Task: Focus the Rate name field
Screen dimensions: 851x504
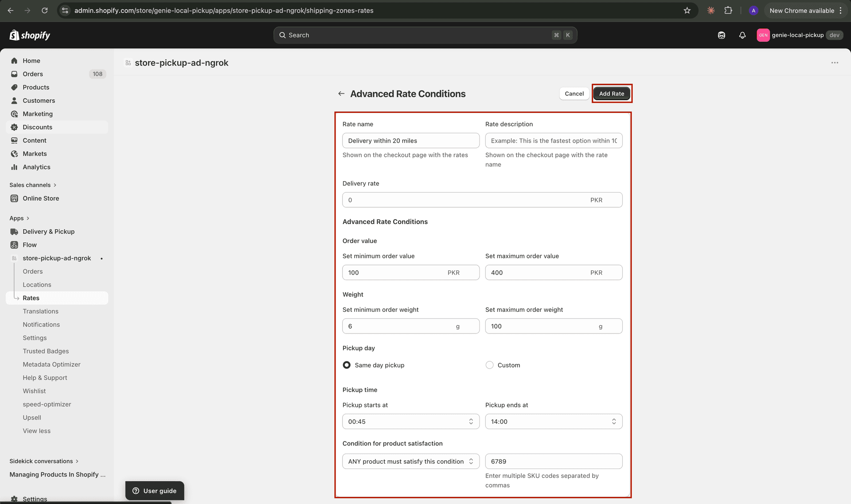Action: (411, 140)
